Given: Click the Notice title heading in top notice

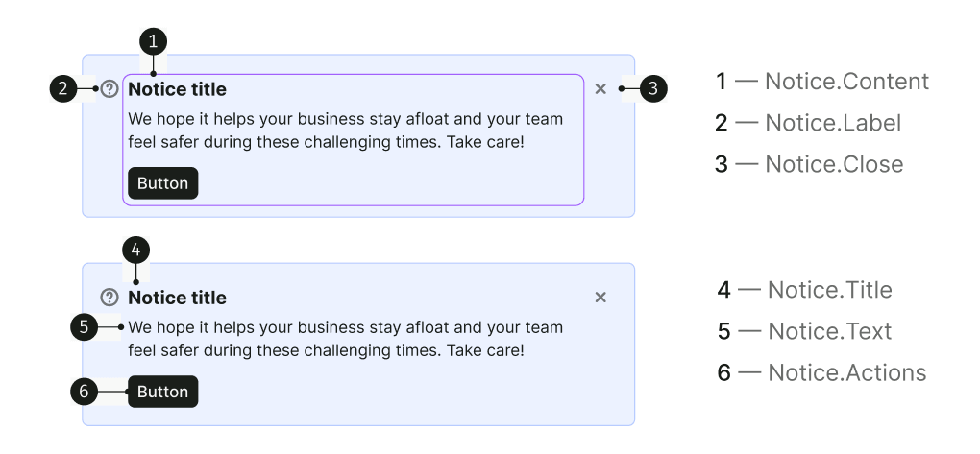Looking at the screenshot, I should tap(178, 89).
